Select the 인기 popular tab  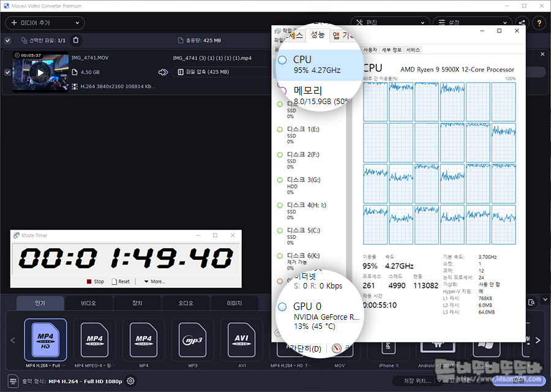(x=40, y=303)
